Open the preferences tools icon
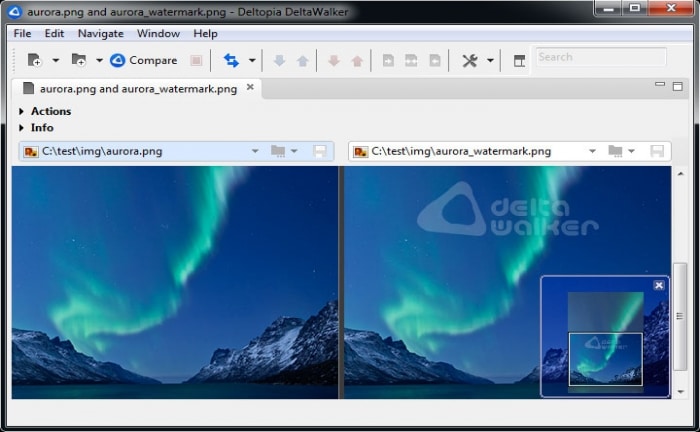This screenshot has height=432, width=700. (x=469, y=60)
